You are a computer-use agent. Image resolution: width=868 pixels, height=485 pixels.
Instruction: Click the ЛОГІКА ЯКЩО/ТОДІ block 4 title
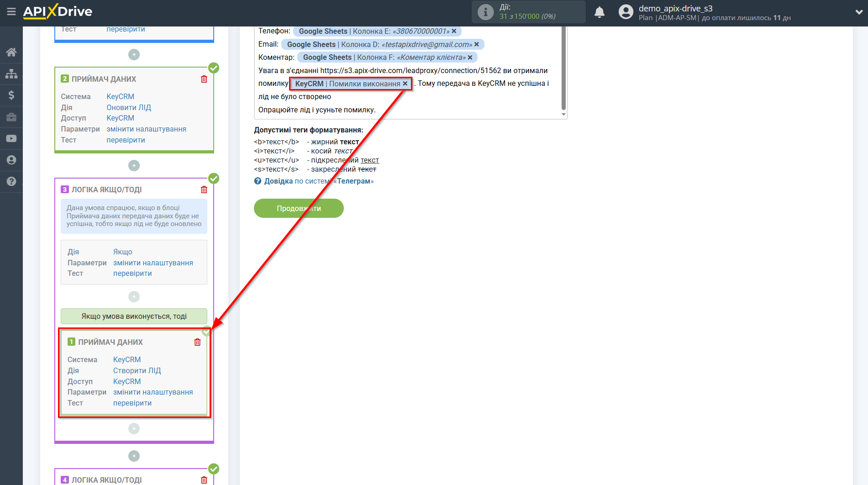click(x=107, y=480)
